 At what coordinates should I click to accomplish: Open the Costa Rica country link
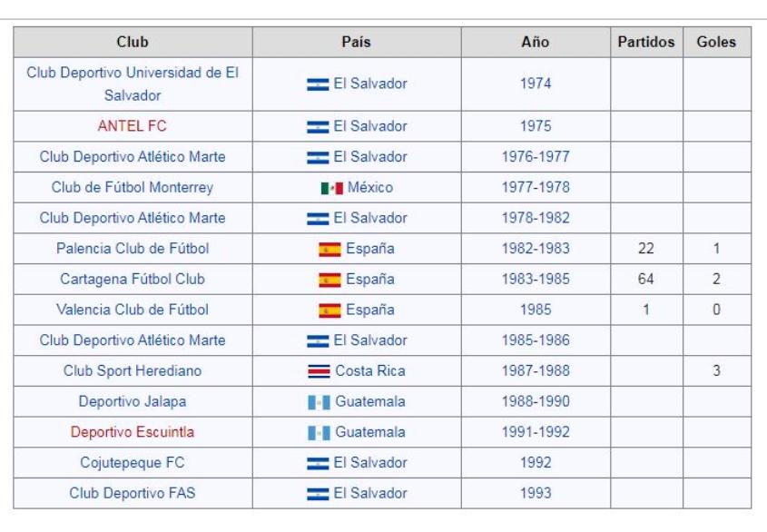click(x=370, y=371)
